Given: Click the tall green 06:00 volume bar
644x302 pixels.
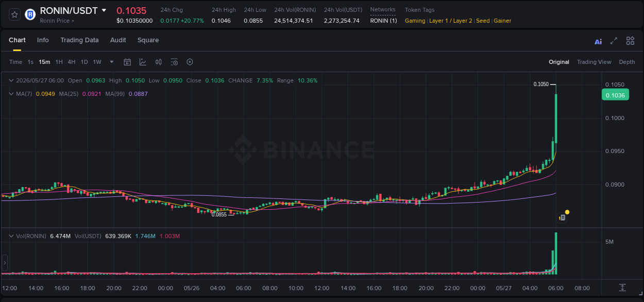Looking at the screenshot, I should pyautogui.click(x=556, y=253).
